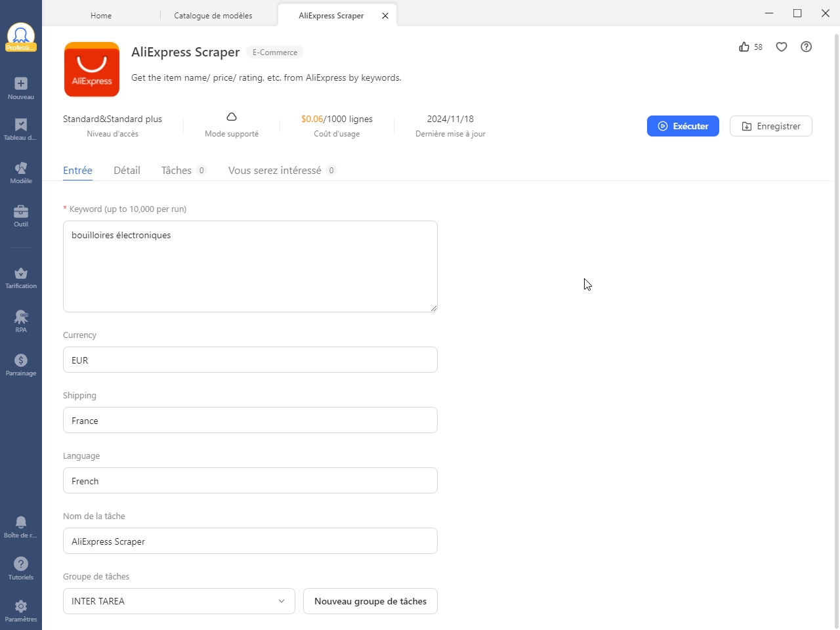Viewport: 840px width, 630px height.
Task: Click the Exécuter button
Action: pos(683,126)
